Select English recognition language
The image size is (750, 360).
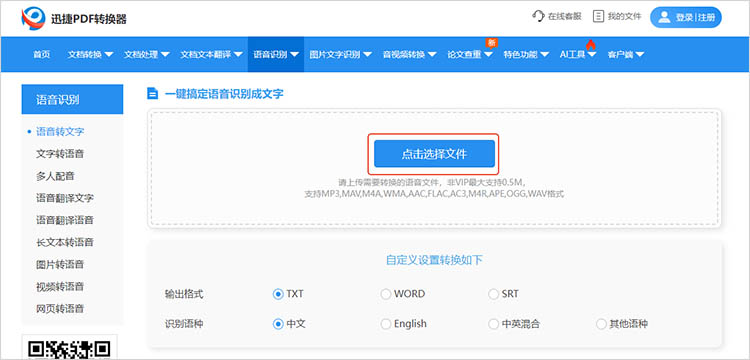(386, 324)
